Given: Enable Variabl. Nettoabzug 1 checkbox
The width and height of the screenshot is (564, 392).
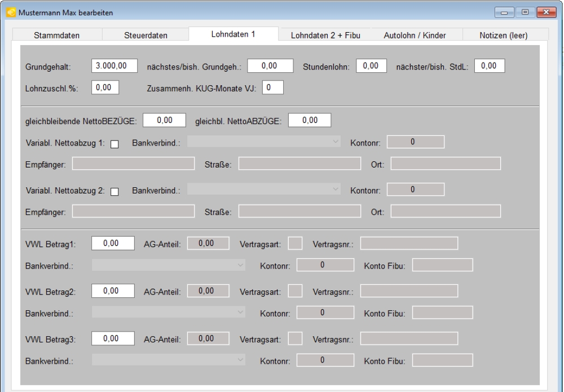Looking at the screenshot, I should (x=114, y=144).
